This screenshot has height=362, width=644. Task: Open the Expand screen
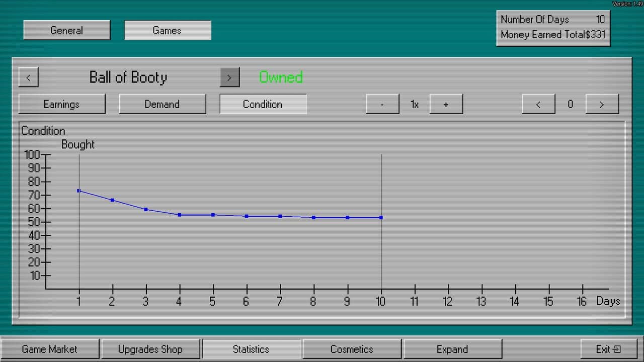point(452,349)
